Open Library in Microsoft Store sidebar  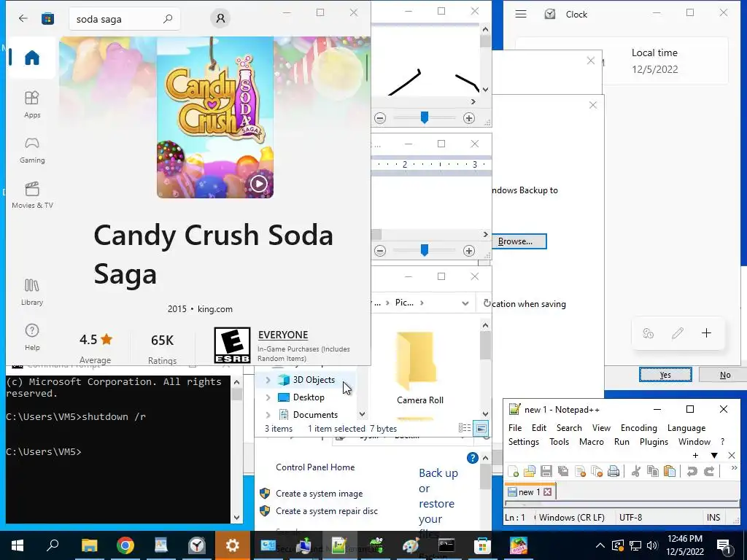32,292
